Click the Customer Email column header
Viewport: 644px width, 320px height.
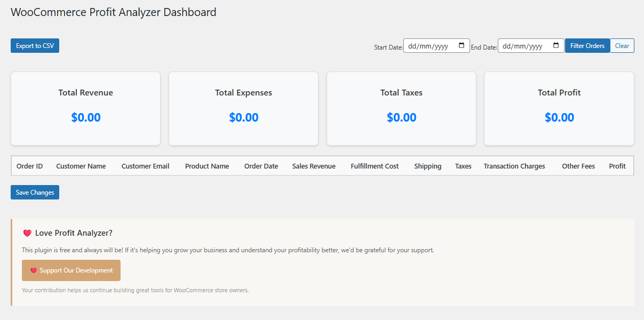(145, 166)
